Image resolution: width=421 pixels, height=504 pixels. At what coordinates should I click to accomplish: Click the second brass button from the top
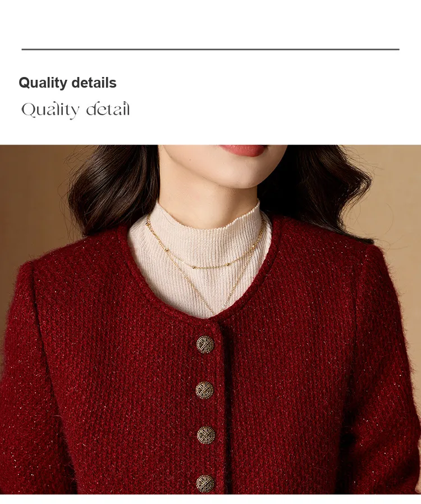pos(204,390)
